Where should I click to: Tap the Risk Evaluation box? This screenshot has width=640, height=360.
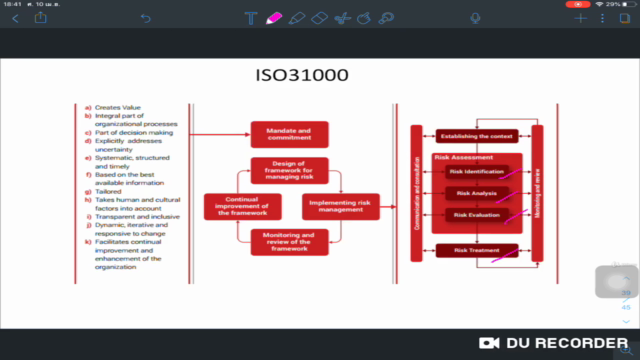(x=477, y=215)
